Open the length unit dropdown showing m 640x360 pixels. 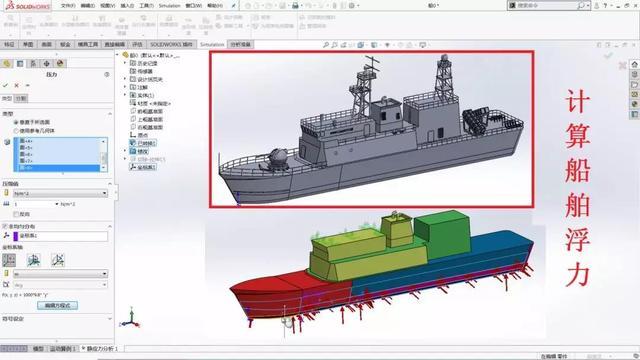pos(60,273)
